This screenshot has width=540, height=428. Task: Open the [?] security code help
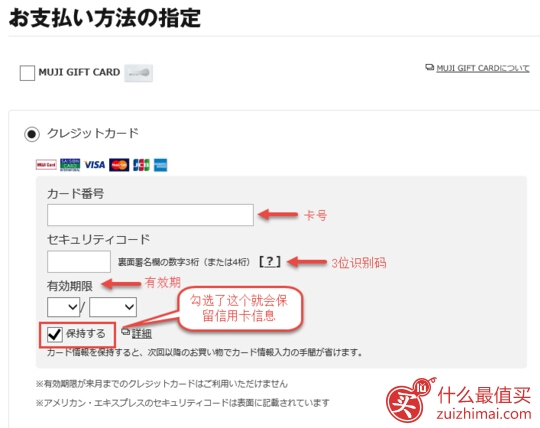coord(270,262)
